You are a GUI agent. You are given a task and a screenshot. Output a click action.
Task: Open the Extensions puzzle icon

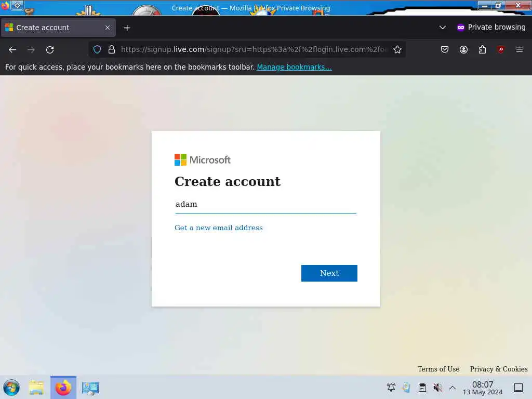click(x=482, y=49)
